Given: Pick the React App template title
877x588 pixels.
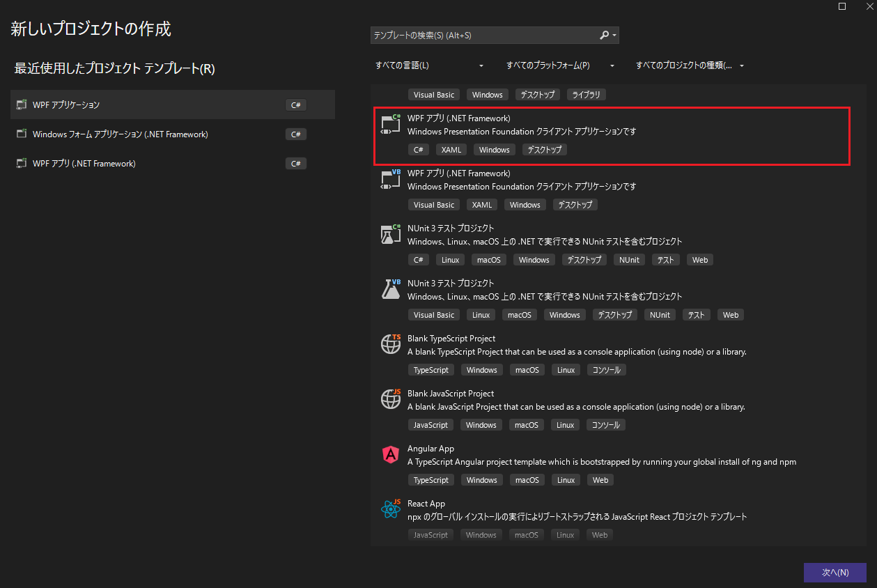Looking at the screenshot, I should click(426, 504).
